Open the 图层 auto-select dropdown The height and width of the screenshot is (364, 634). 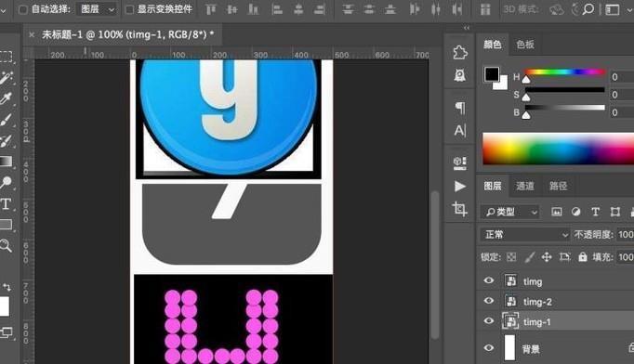pyautogui.click(x=97, y=9)
